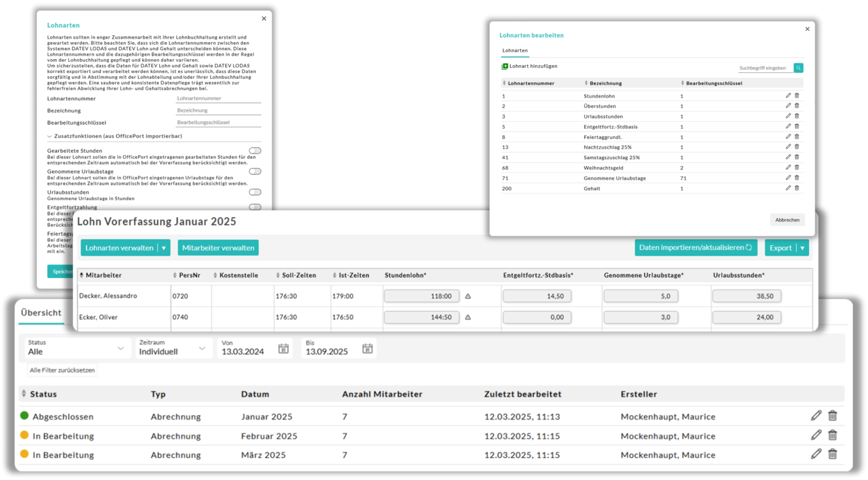Open the Export button dropdown arrow

pos(802,248)
